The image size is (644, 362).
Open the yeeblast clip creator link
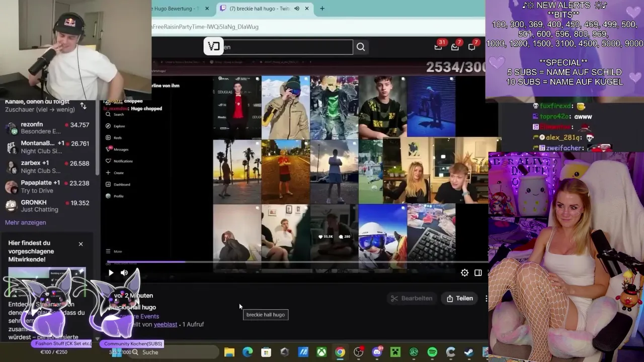point(166,324)
